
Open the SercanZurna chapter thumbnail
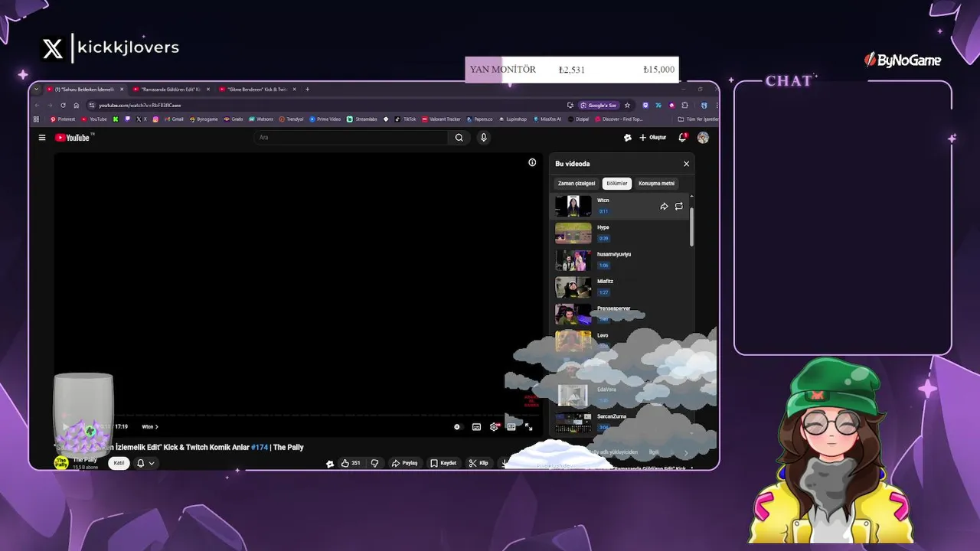click(x=573, y=422)
